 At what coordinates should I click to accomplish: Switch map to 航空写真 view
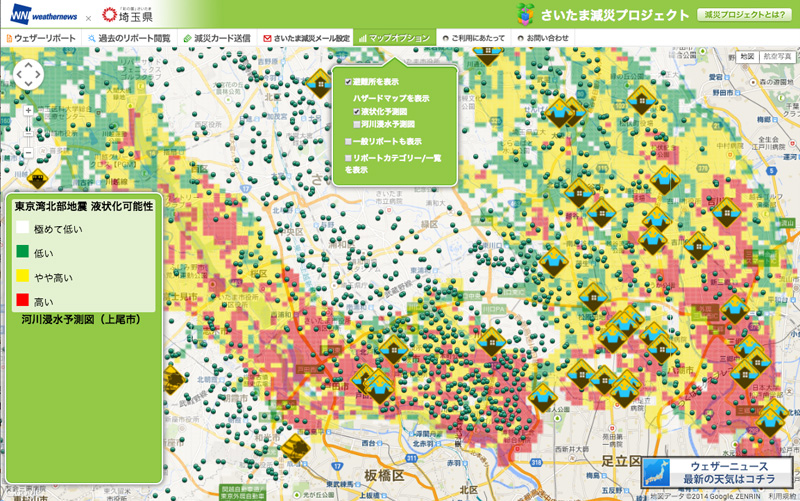[777, 57]
